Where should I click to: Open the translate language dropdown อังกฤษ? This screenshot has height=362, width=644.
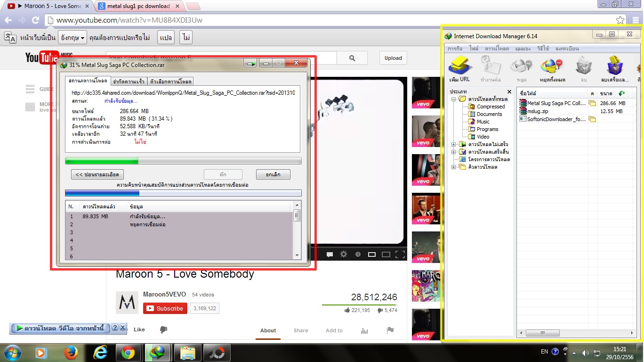point(72,38)
